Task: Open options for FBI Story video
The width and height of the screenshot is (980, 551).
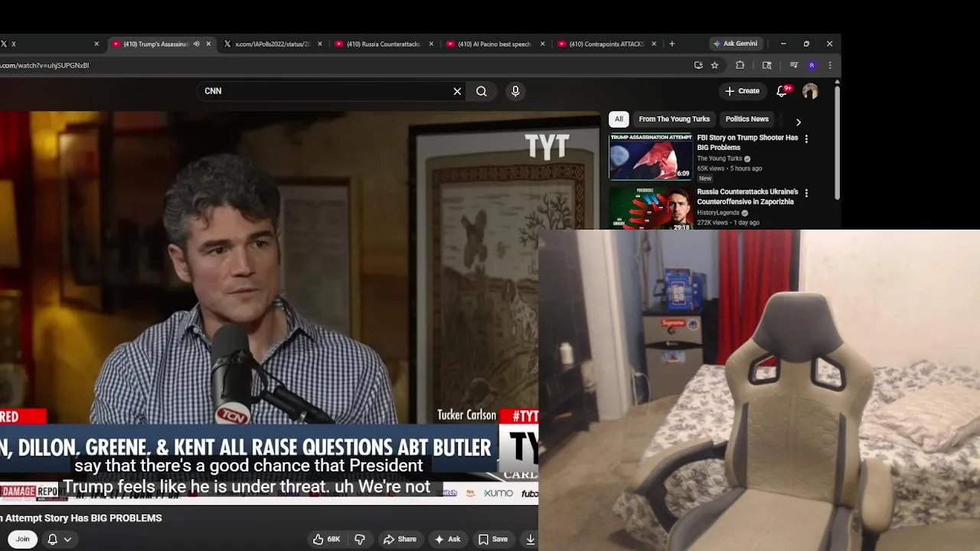Action: click(806, 139)
